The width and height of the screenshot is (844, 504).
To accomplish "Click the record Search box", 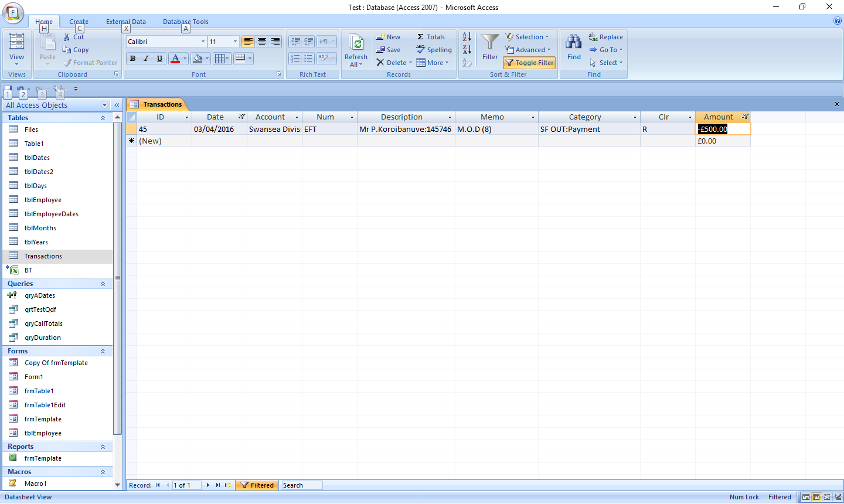I will tap(302, 485).
